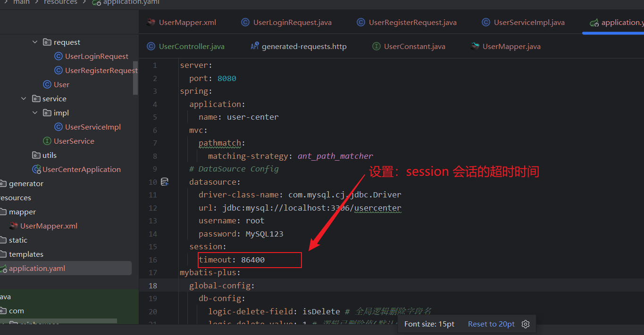Click the UserMapper.xml file icon in tree
The width and height of the screenshot is (644, 335).
coord(14,226)
